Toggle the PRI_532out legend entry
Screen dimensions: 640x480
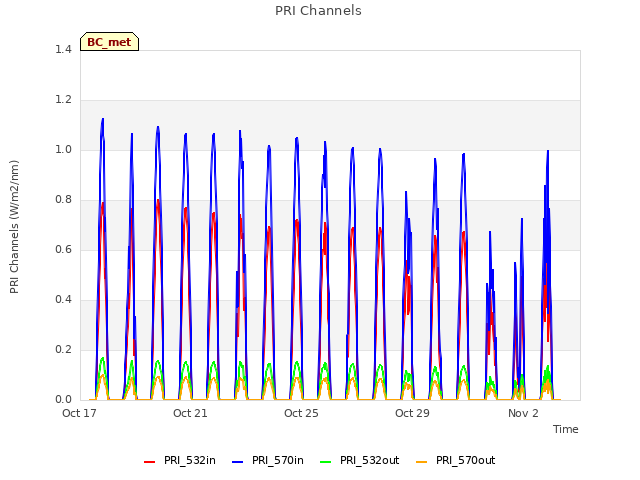pos(360,460)
